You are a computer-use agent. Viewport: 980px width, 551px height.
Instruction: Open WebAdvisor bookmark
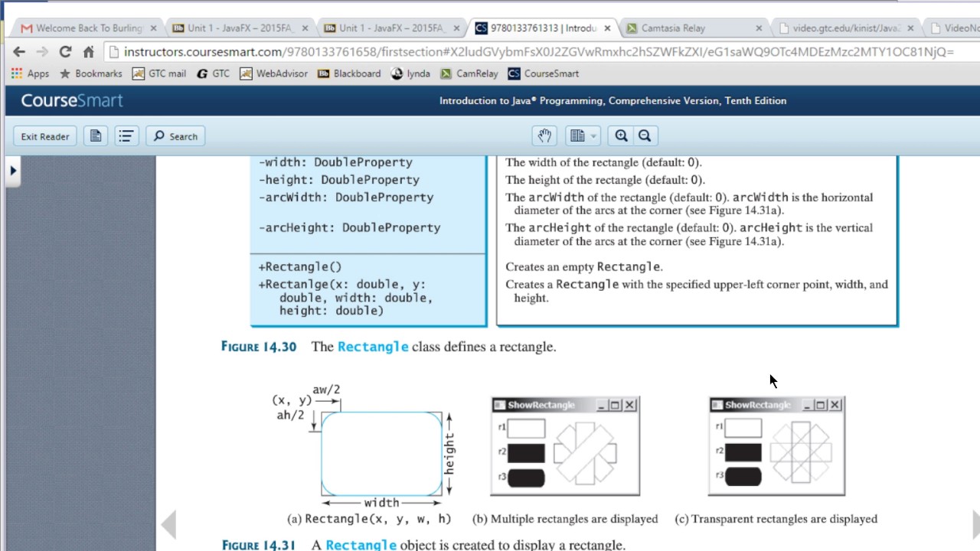pos(273,73)
